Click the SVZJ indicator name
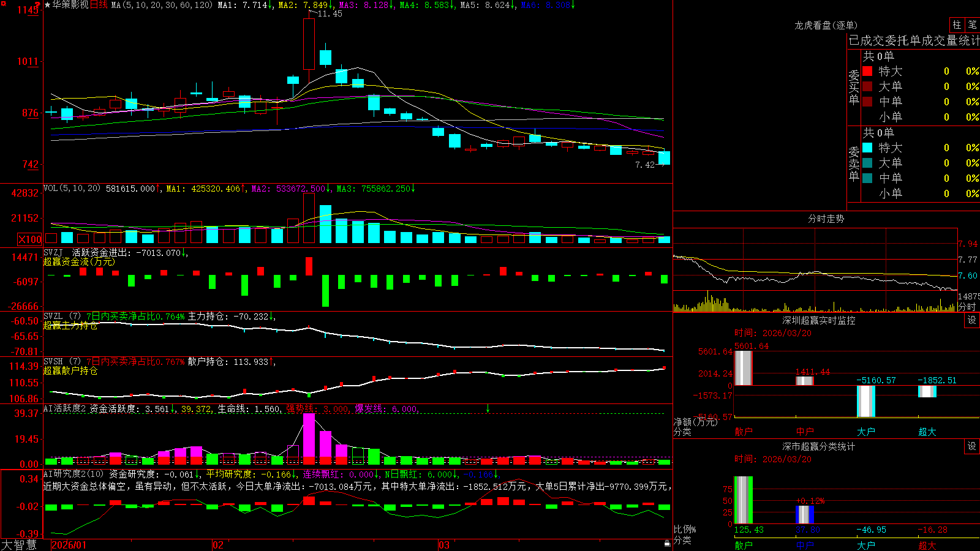 click(x=53, y=253)
